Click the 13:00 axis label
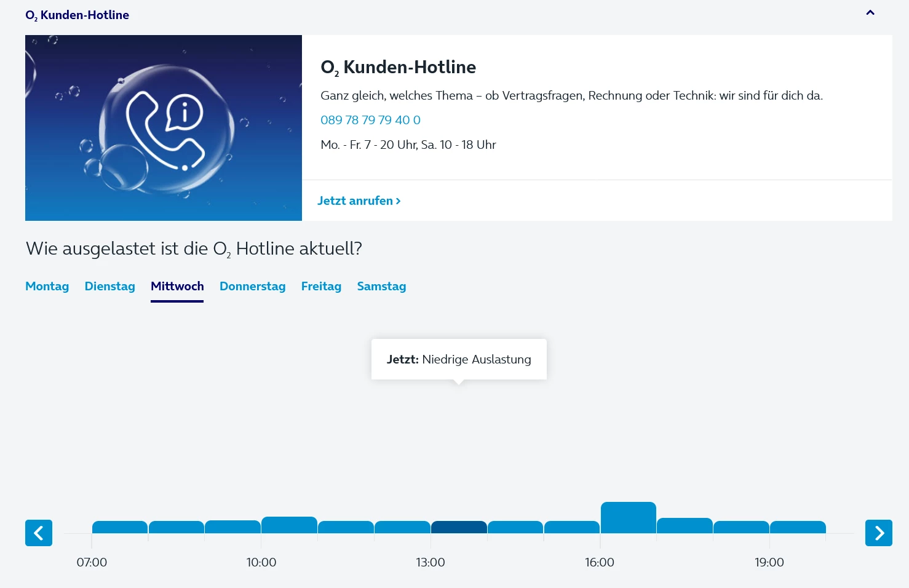 click(x=431, y=562)
